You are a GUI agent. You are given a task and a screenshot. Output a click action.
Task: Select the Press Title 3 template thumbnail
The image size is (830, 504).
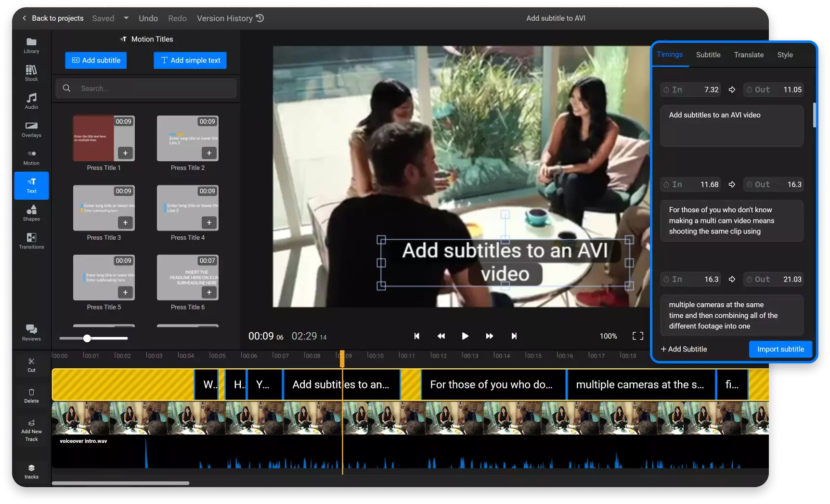point(104,208)
